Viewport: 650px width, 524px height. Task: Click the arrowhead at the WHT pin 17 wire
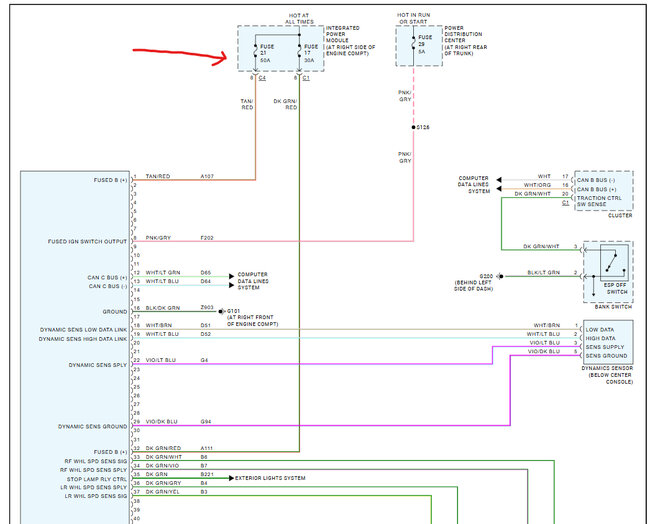point(499,180)
